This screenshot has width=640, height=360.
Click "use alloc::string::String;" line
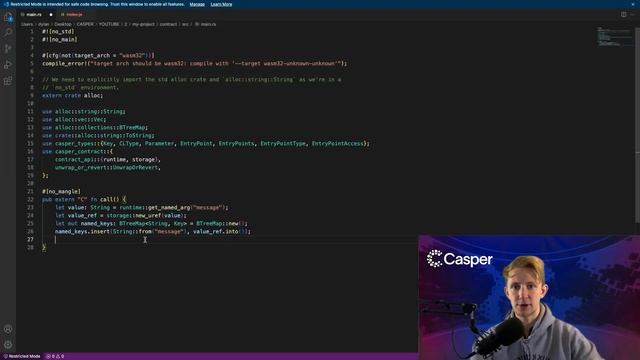click(84, 111)
